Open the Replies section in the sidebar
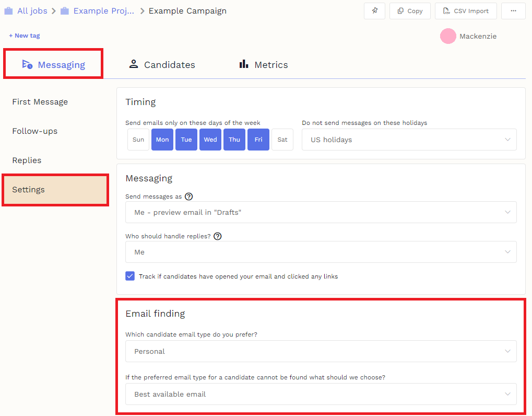This screenshot has width=532, height=416. pyautogui.click(x=27, y=160)
